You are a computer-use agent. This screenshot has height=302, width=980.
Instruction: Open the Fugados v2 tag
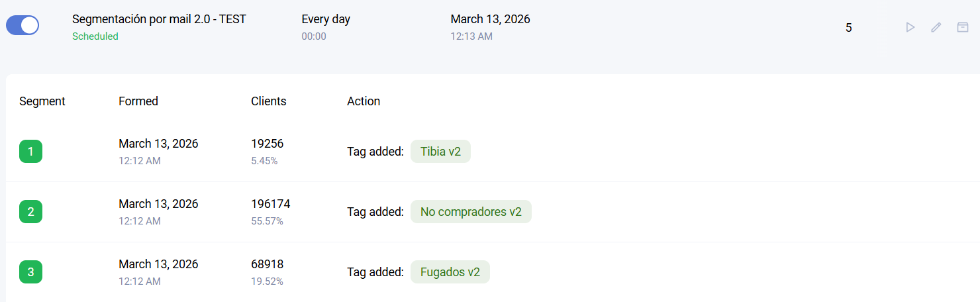(450, 272)
